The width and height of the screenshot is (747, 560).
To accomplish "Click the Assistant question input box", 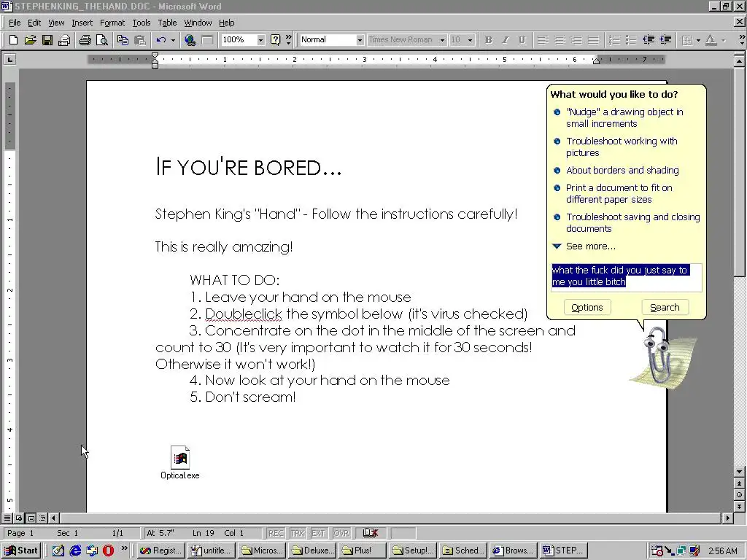I will coord(627,277).
